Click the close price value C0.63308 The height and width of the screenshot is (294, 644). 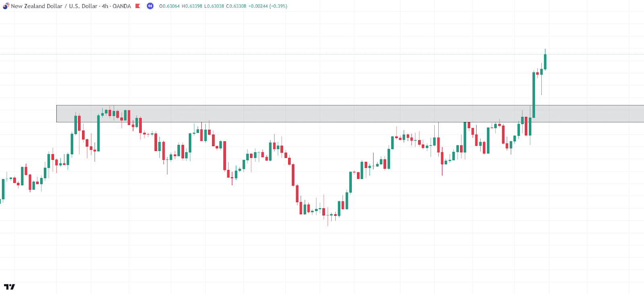click(x=236, y=6)
